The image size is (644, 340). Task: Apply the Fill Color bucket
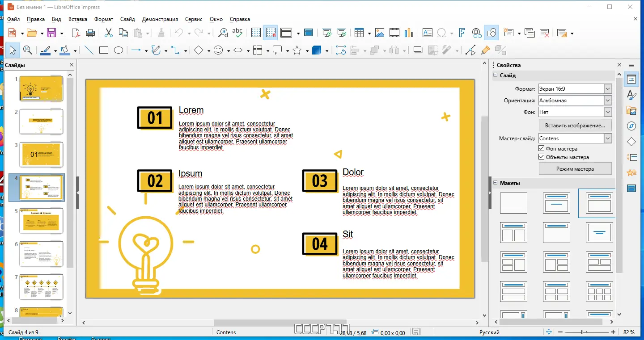(65, 50)
